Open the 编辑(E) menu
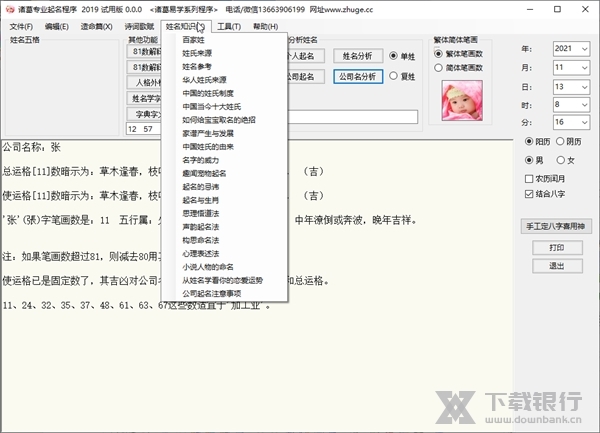 [57, 26]
